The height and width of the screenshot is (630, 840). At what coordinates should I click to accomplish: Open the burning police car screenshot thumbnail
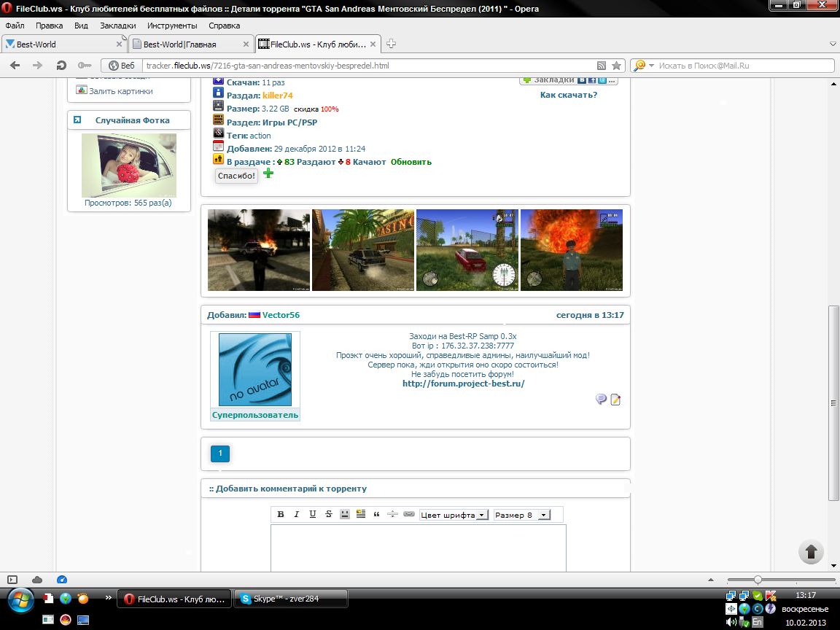259,250
